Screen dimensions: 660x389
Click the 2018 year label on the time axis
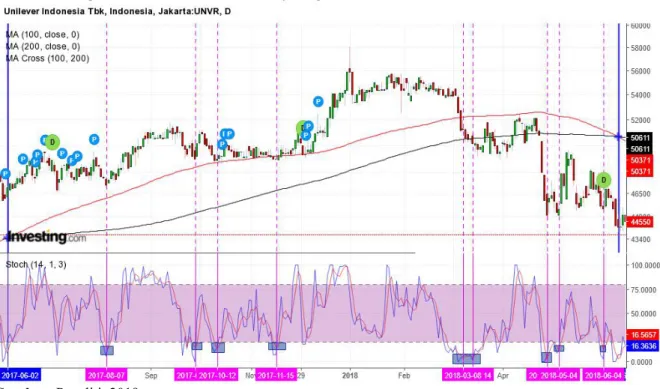click(350, 375)
